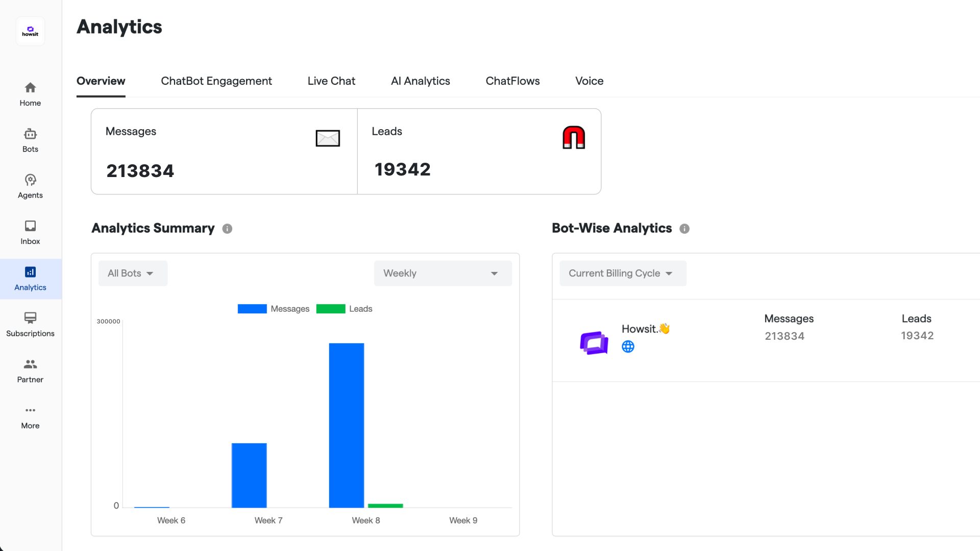Image resolution: width=980 pixels, height=551 pixels.
Task: Click the Analytics Summary heading
Action: (x=153, y=228)
